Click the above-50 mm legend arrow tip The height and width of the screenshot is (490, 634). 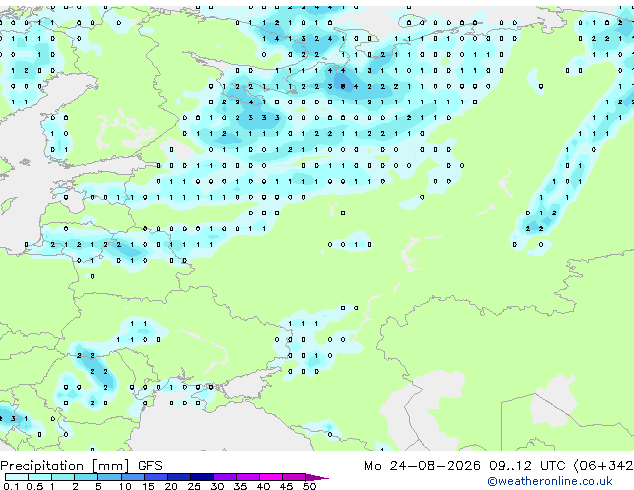(317, 477)
